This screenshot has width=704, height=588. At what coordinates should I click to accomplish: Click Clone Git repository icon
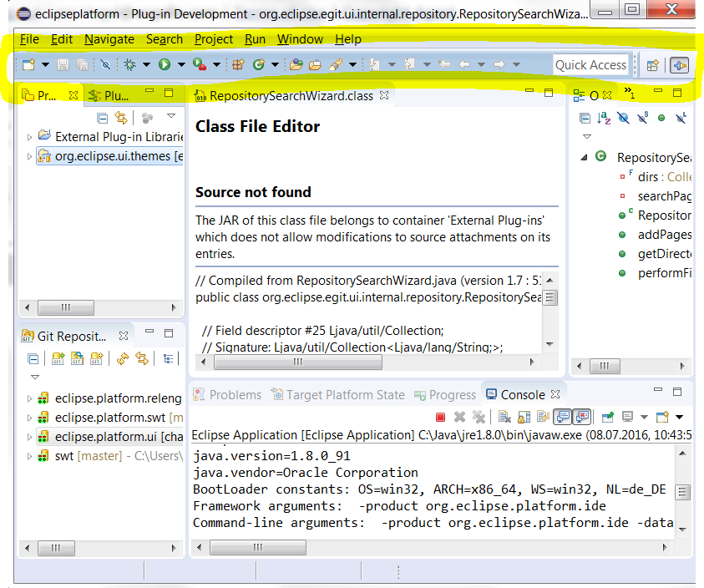click(x=77, y=358)
